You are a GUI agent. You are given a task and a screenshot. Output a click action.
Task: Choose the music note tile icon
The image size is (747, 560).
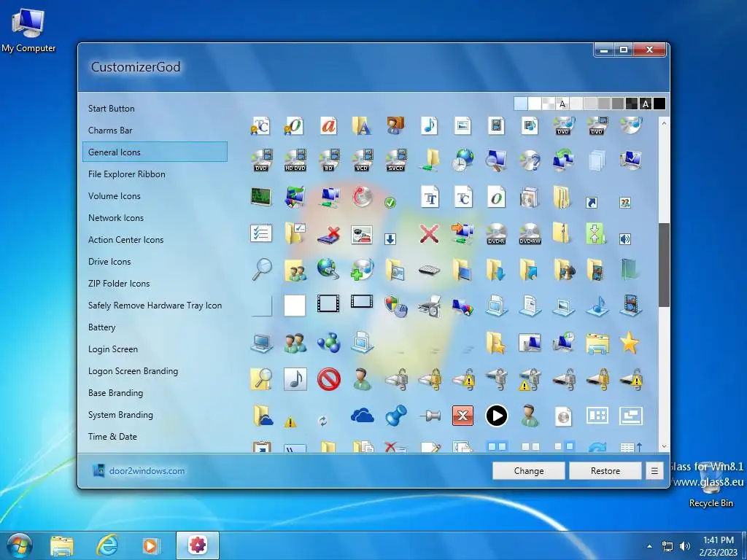(295, 379)
